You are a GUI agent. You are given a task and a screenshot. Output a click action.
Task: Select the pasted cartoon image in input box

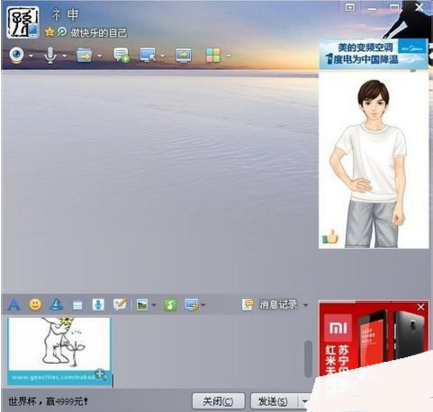pos(59,351)
